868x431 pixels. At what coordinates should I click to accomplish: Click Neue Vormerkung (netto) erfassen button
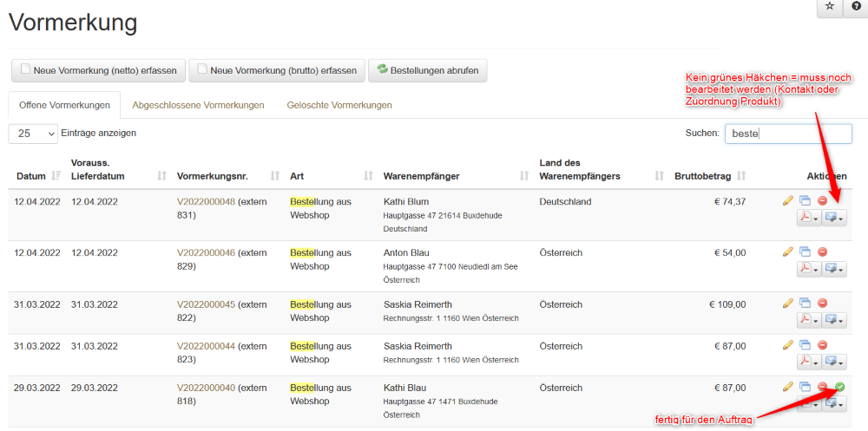98,70
